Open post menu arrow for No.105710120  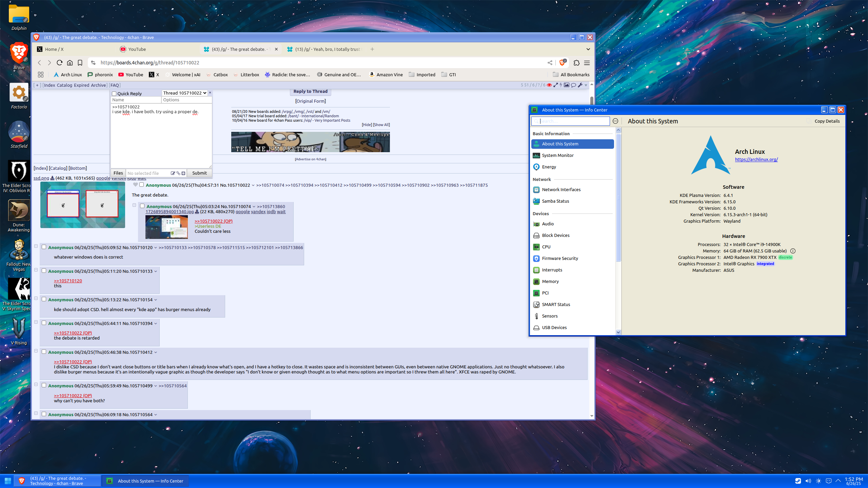tap(156, 248)
